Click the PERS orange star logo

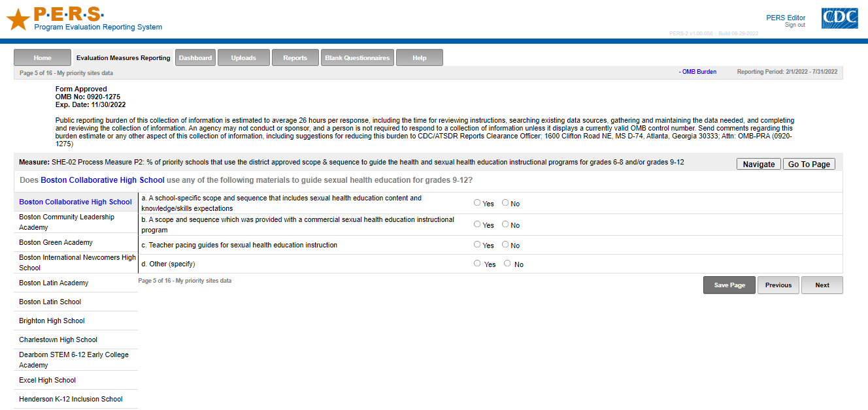[18, 19]
